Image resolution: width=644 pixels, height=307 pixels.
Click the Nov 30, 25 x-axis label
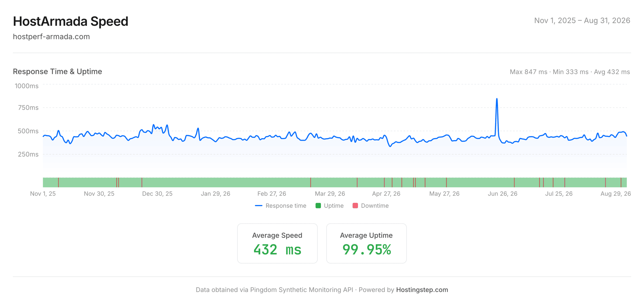click(x=99, y=194)
